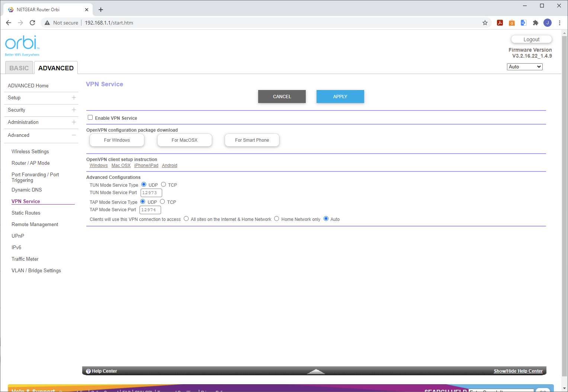Open the Chrome profile avatar J
This screenshot has width=568, height=392.
[x=548, y=23]
